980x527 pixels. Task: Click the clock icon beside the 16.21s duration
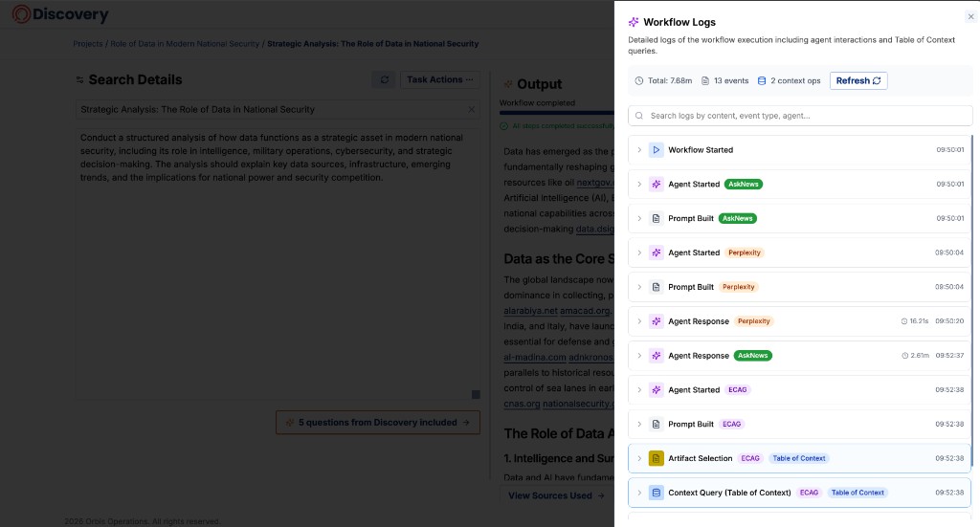(x=903, y=321)
